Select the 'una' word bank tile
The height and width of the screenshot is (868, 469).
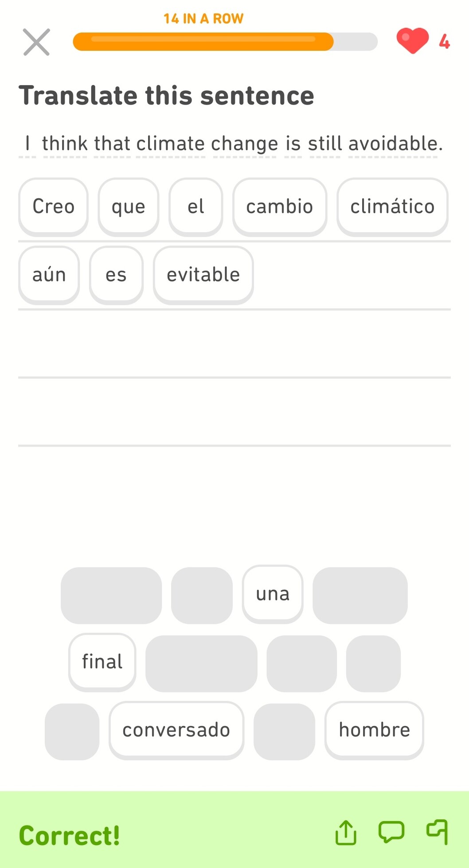click(273, 594)
